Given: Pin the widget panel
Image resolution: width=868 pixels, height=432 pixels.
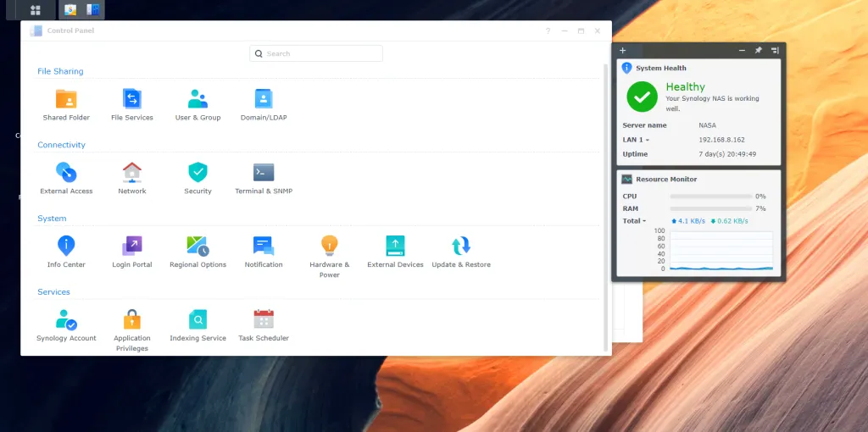Looking at the screenshot, I should (x=759, y=50).
